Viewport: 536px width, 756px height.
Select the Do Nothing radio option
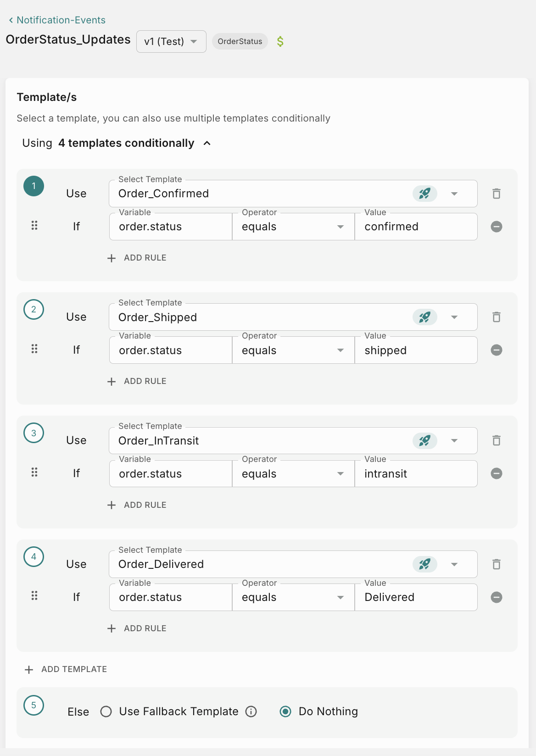(285, 712)
